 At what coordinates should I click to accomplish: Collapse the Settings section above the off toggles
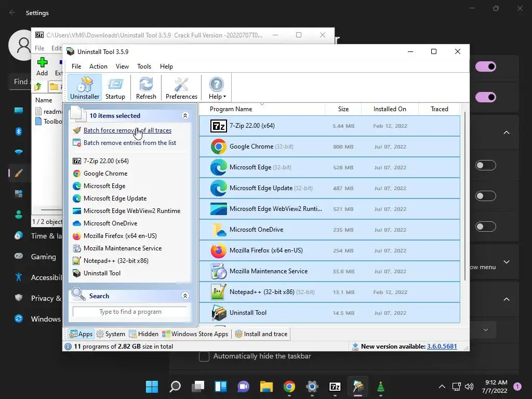point(506,132)
